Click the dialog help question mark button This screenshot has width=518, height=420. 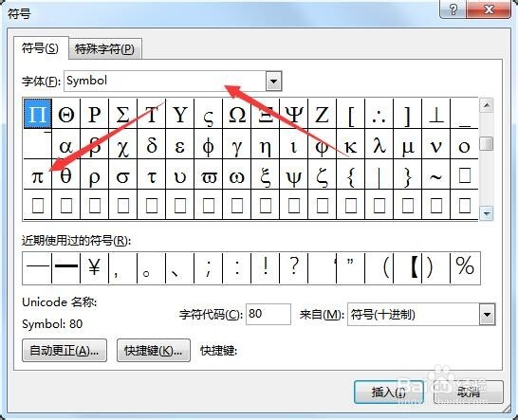point(453,9)
